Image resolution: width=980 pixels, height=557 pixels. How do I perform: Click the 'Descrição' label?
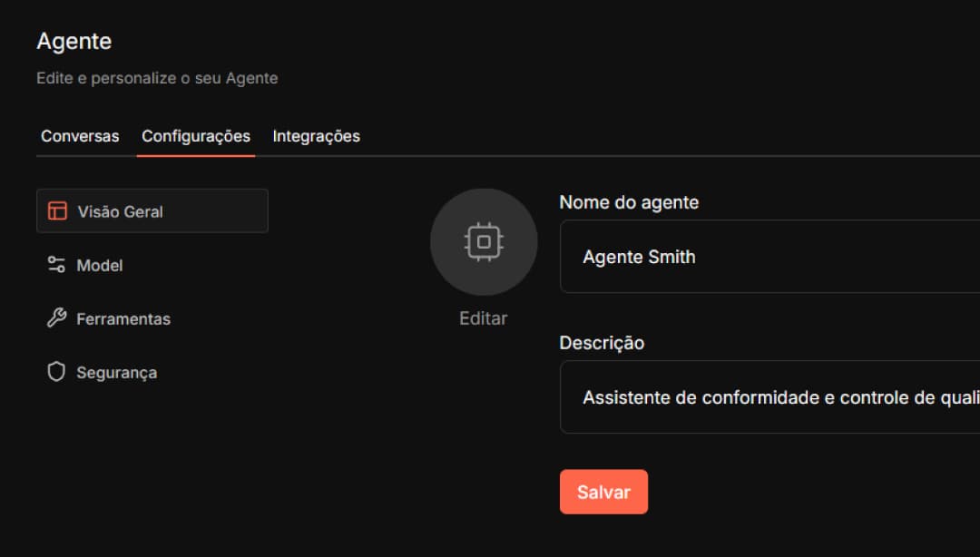pyautogui.click(x=602, y=343)
